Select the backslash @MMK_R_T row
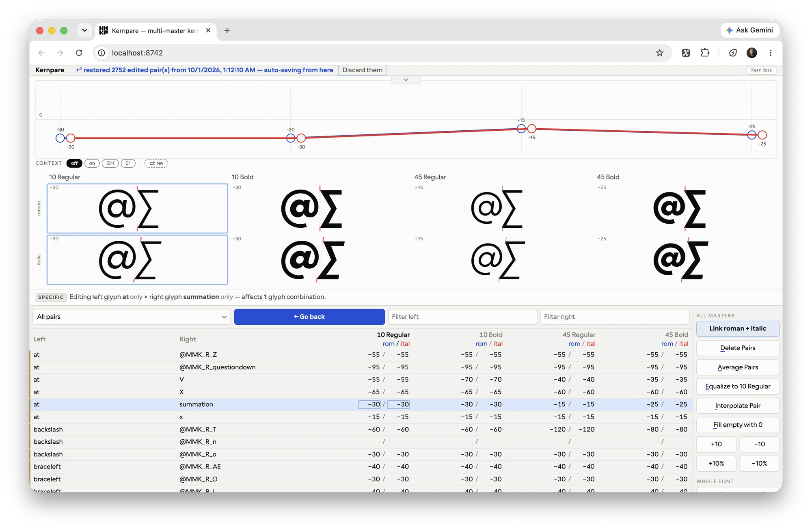The width and height of the screenshot is (812, 531). tap(361, 430)
